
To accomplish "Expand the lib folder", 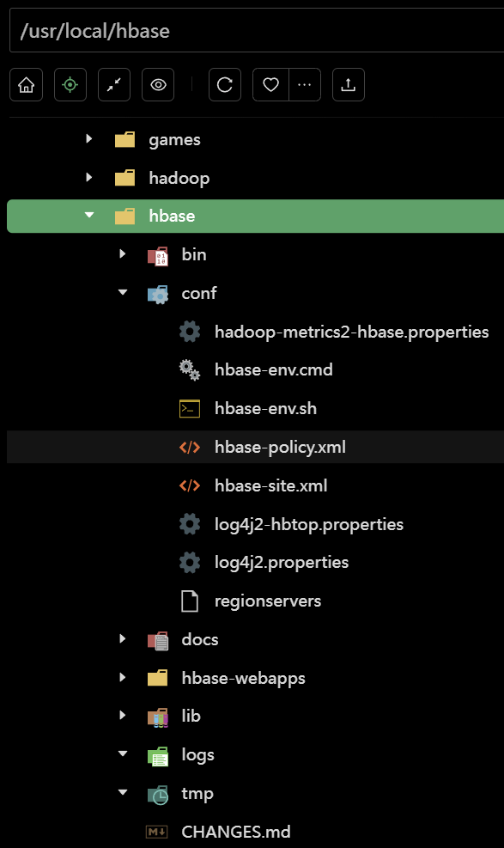I will pyautogui.click(x=122, y=716).
